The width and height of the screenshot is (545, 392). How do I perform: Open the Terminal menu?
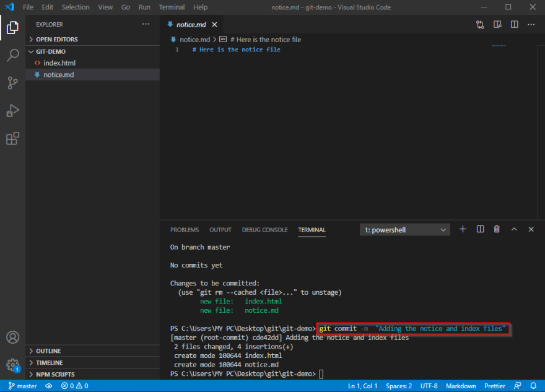click(x=172, y=7)
